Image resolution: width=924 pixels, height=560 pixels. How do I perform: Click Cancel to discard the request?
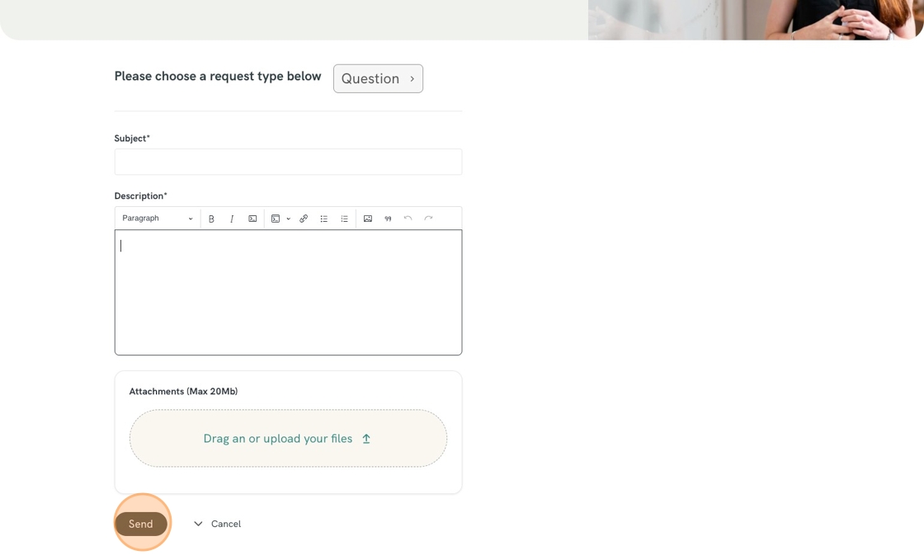coord(225,524)
